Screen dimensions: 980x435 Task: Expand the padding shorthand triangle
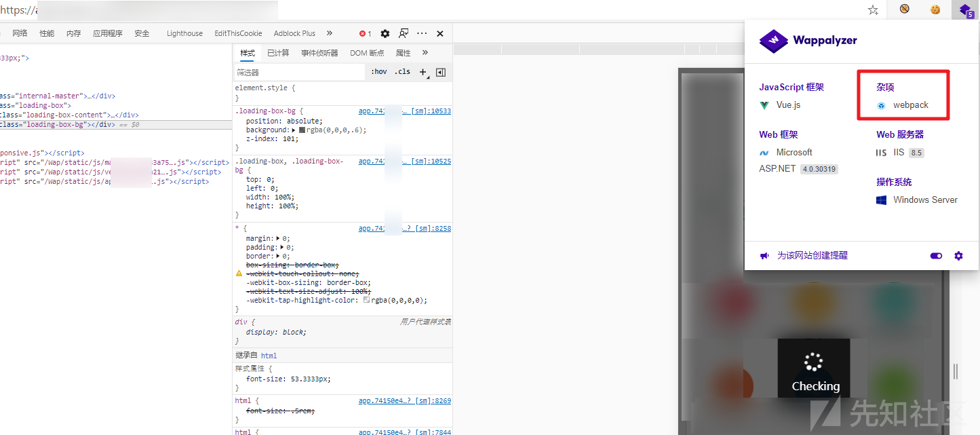coord(283,248)
